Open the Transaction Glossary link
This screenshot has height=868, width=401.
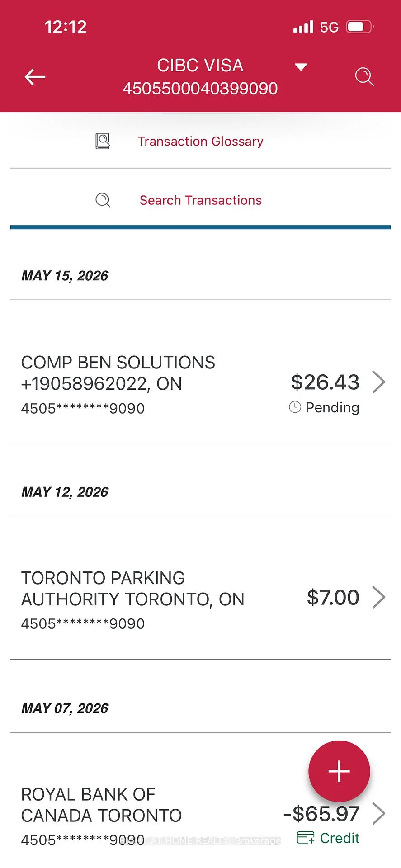pyautogui.click(x=200, y=141)
